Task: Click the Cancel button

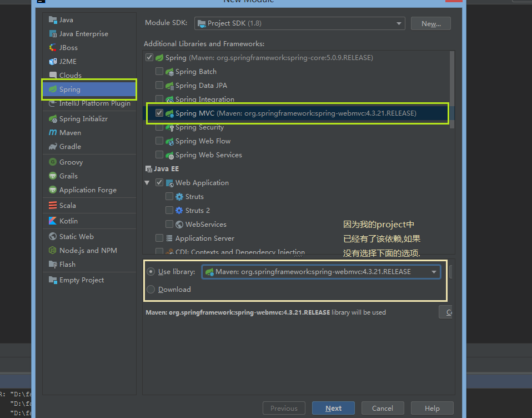Action: tap(383, 408)
